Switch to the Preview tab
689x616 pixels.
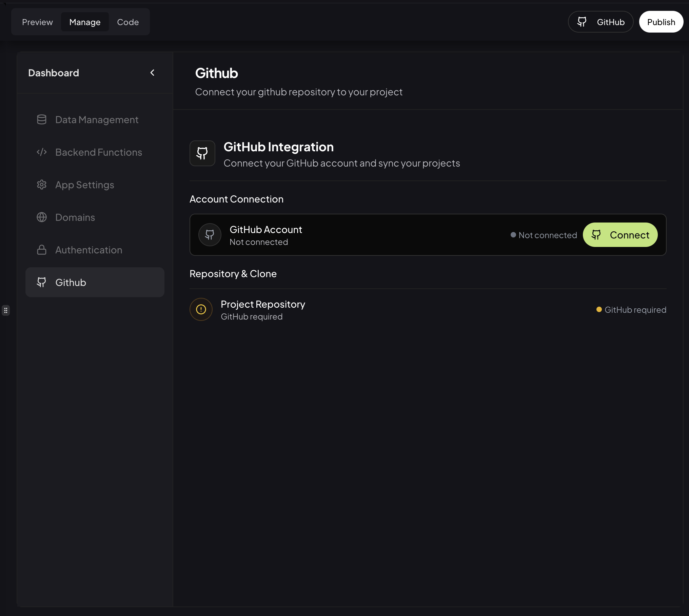[37, 22]
